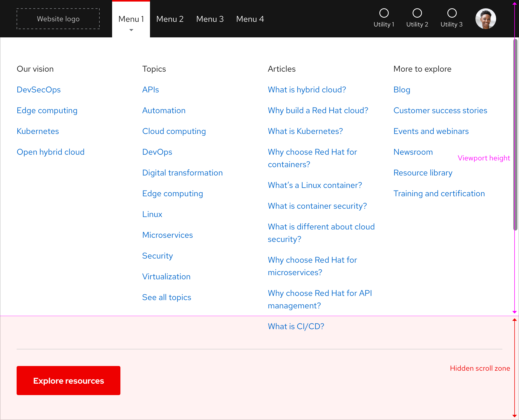519x420 pixels.
Task: Open Training and certification
Action: tap(439, 193)
